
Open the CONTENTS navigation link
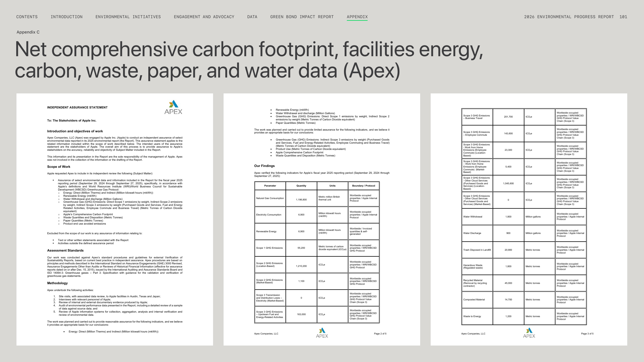[27, 17]
